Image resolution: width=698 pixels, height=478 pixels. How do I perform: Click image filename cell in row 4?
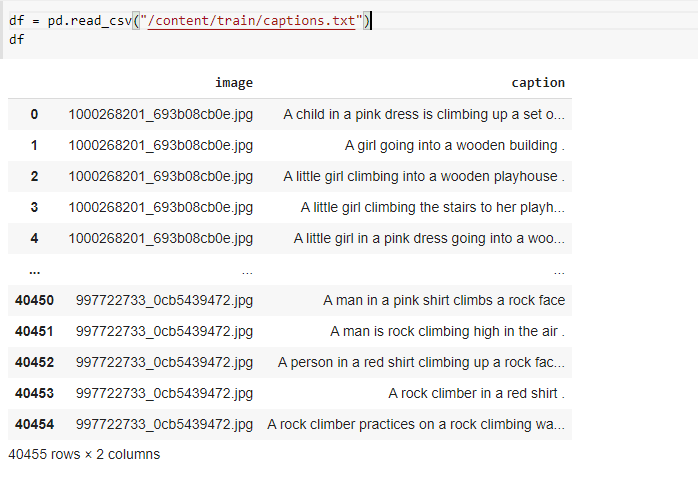pyautogui.click(x=161, y=239)
